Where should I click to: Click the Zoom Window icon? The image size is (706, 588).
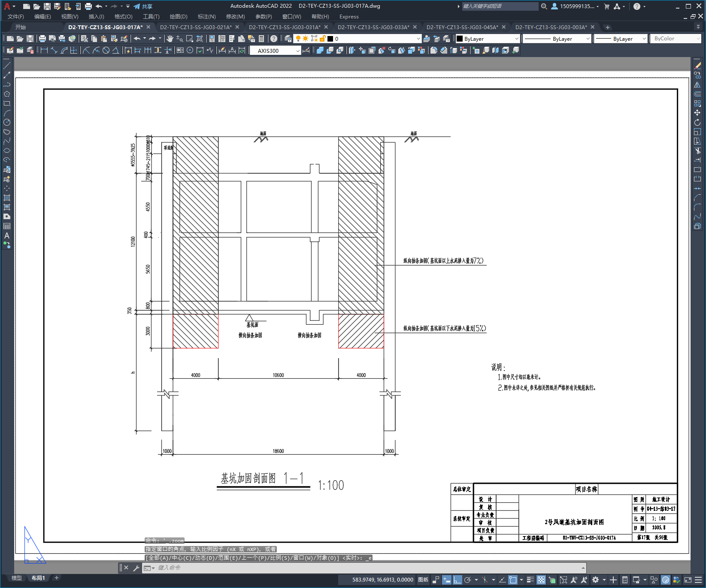point(190,39)
